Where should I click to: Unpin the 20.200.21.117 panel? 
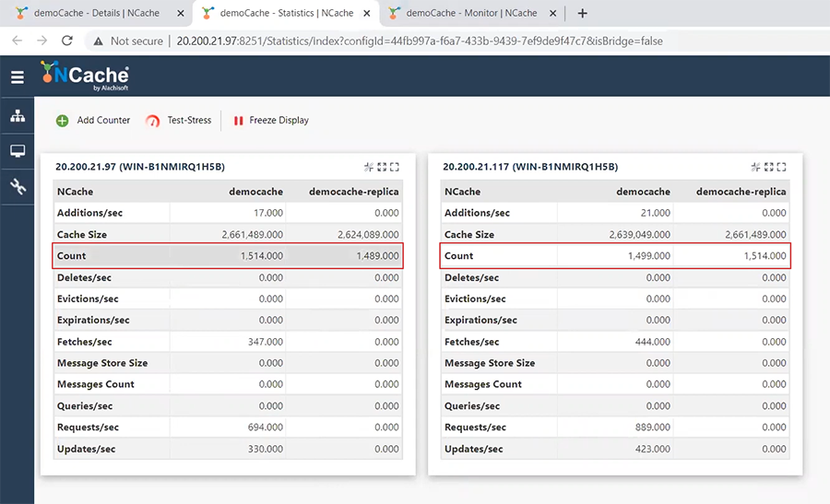(756, 167)
